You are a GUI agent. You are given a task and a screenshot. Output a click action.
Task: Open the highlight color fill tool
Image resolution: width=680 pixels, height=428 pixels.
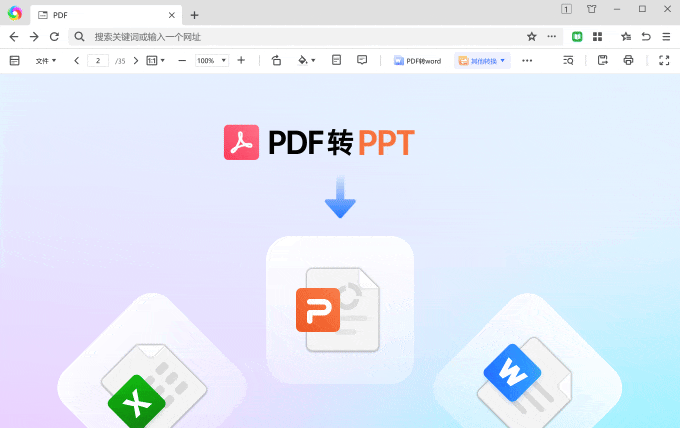[306, 61]
